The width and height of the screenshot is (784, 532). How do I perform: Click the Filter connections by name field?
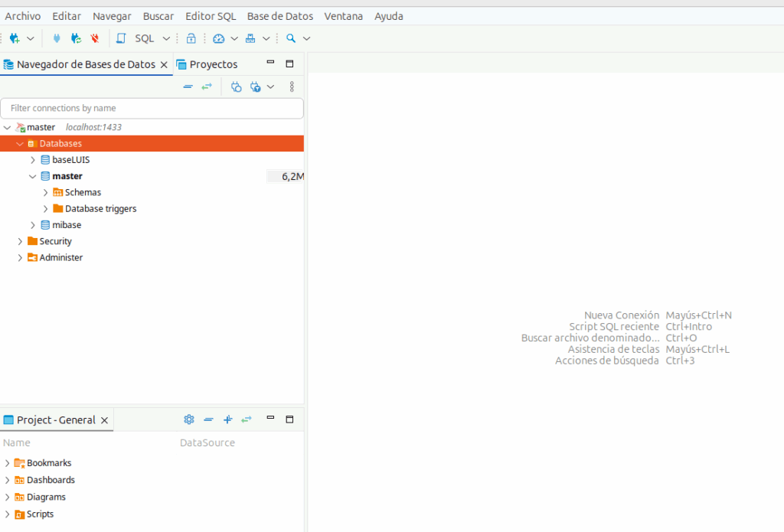click(152, 109)
